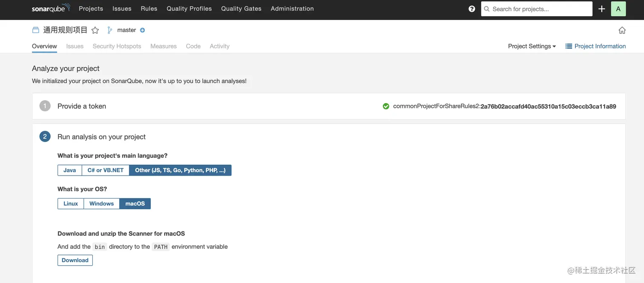
Task: Go to the project homepage icon
Action: pos(622,30)
